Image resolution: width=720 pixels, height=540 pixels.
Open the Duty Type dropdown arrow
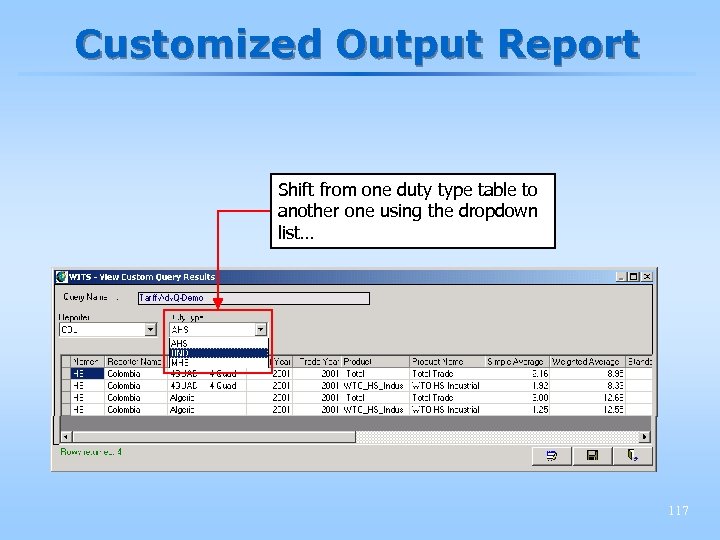coord(260,330)
